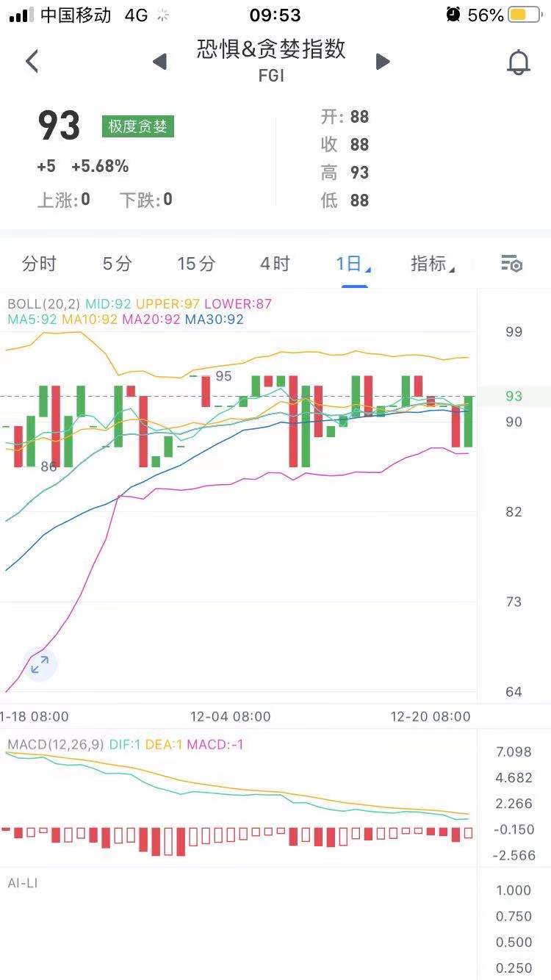Image resolution: width=551 pixels, height=980 pixels.
Task: Select the 15分 timeframe tab
Action: tap(196, 264)
